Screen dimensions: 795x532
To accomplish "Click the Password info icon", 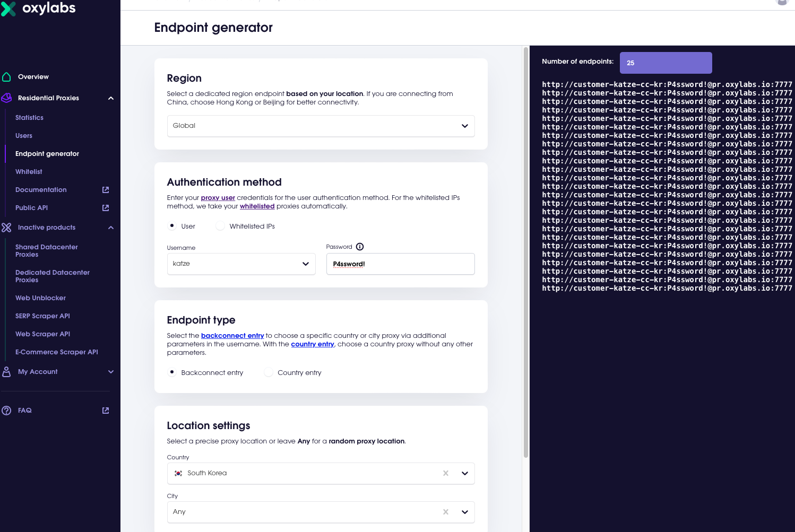I will coord(360,247).
